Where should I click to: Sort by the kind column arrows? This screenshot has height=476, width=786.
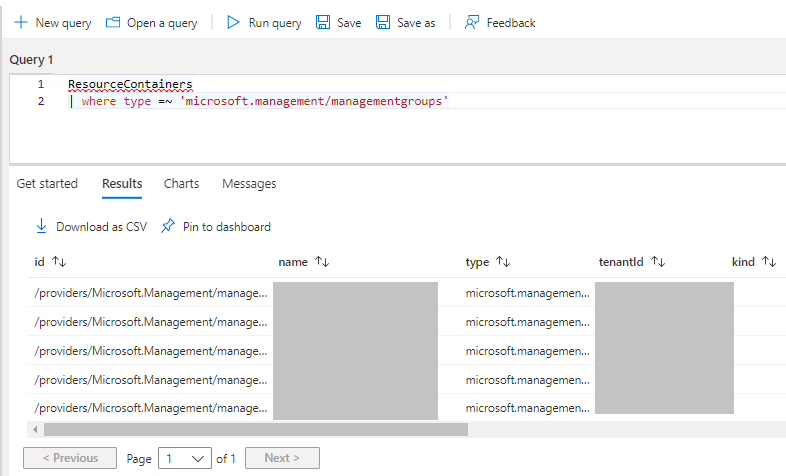pyautogui.click(x=769, y=262)
